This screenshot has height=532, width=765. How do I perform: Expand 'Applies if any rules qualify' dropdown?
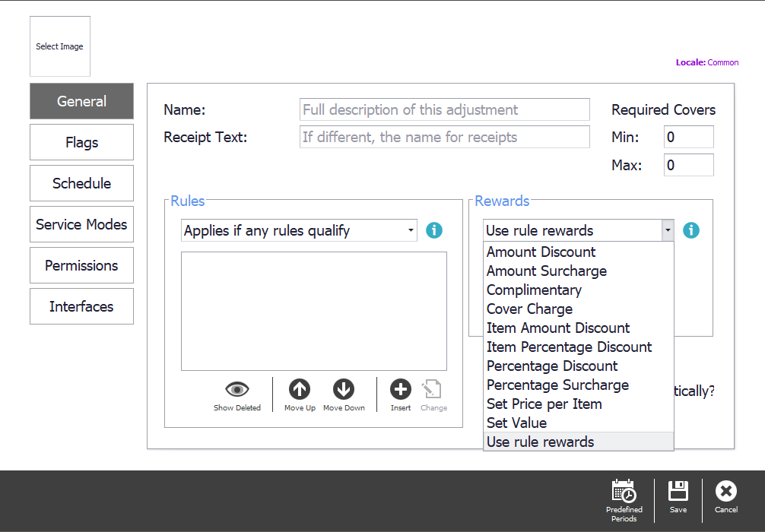(x=299, y=230)
